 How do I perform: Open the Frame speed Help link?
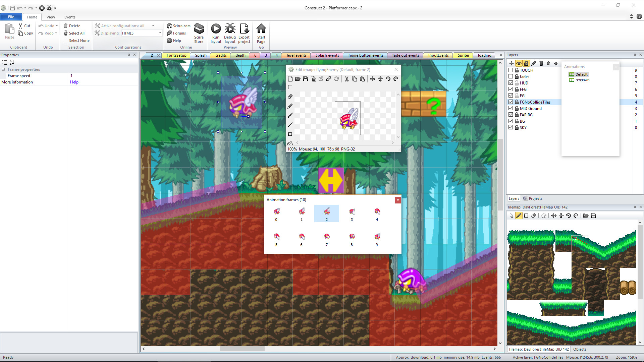(74, 82)
